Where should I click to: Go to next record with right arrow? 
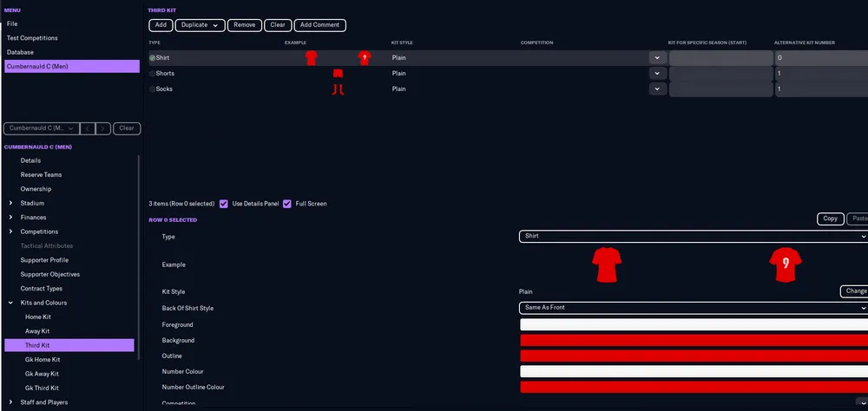coord(103,128)
